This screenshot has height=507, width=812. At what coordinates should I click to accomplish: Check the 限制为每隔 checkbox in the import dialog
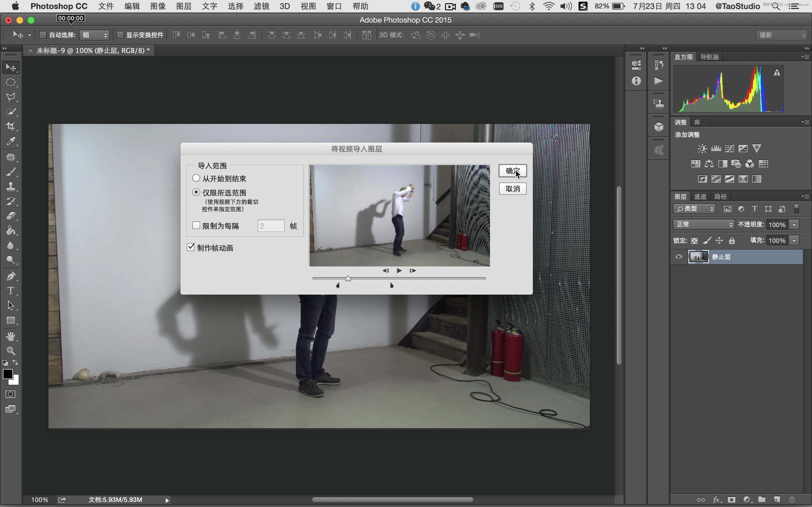point(196,225)
